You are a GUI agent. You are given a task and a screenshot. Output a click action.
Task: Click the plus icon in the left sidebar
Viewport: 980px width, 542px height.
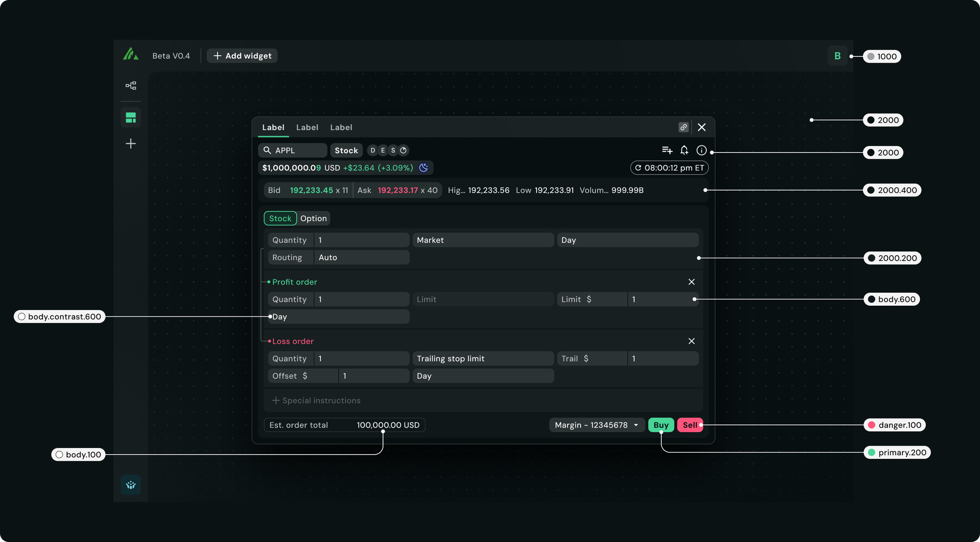point(131,143)
